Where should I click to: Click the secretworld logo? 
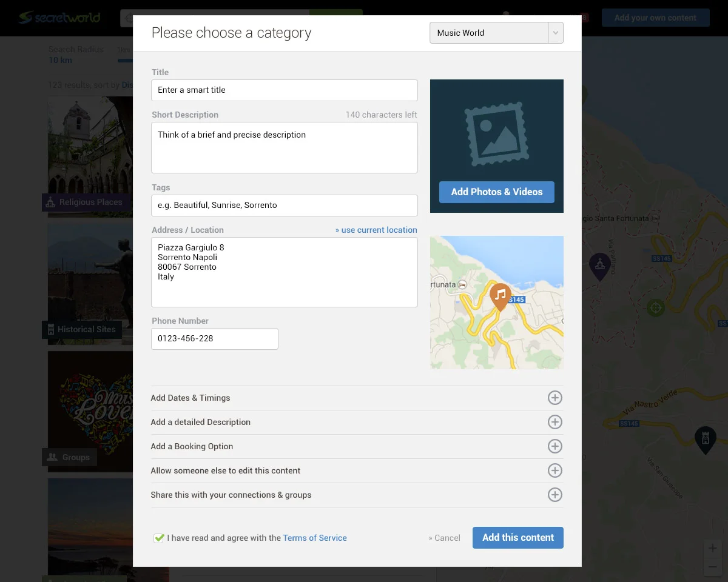pos(59,18)
